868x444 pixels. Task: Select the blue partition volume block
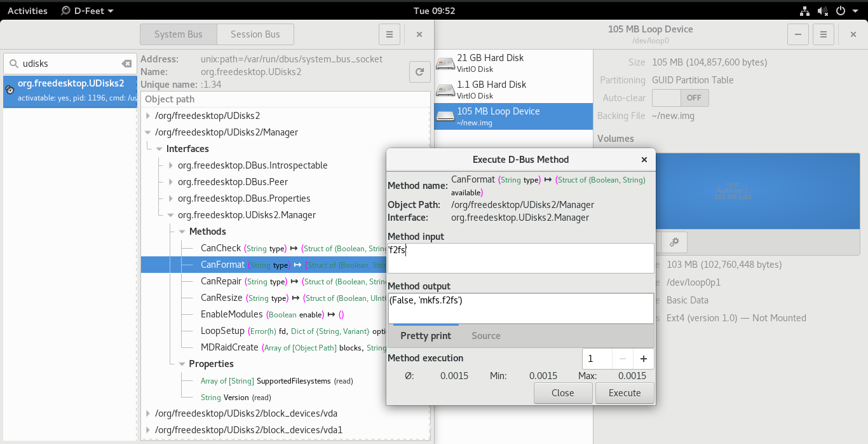(x=756, y=191)
